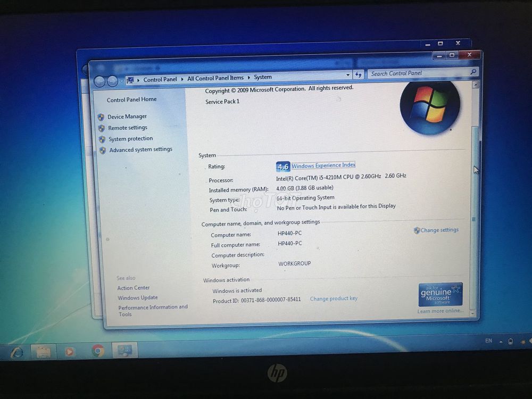Open the Learn more online link
The image size is (532, 399).
(x=440, y=311)
